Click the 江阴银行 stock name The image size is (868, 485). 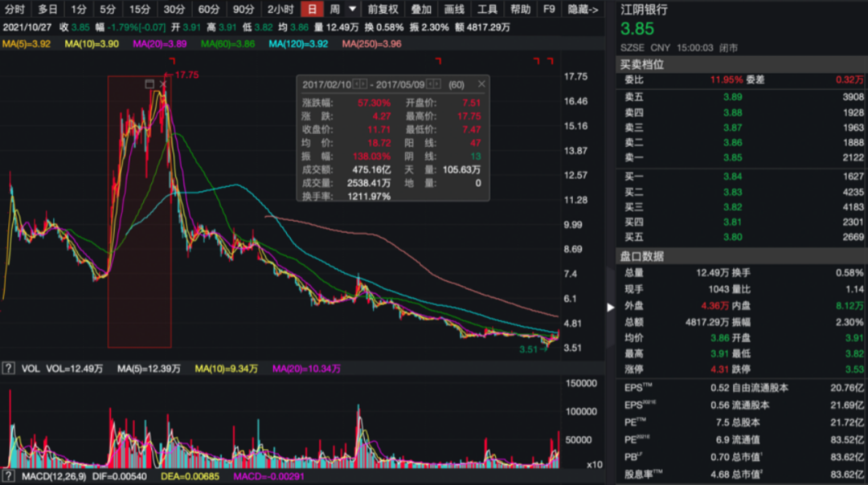point(644,10)
